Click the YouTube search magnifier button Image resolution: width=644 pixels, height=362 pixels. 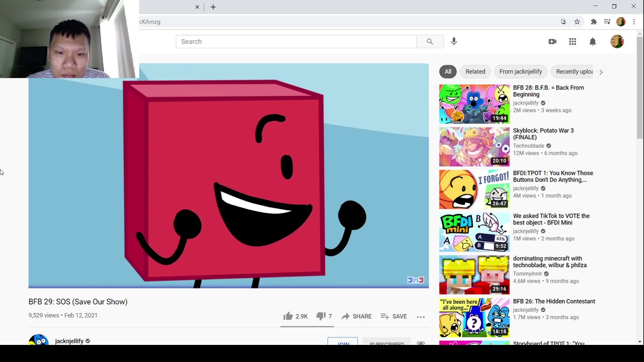coord(430,42)
